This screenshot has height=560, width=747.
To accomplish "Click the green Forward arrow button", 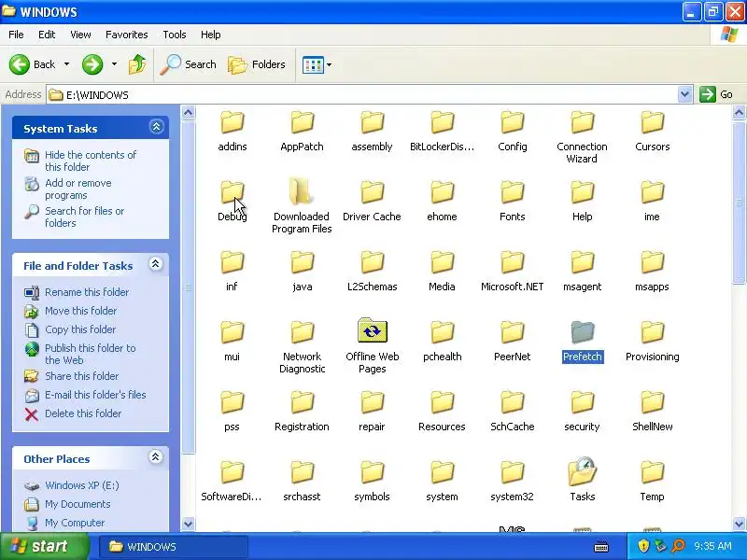I will 92,64.
